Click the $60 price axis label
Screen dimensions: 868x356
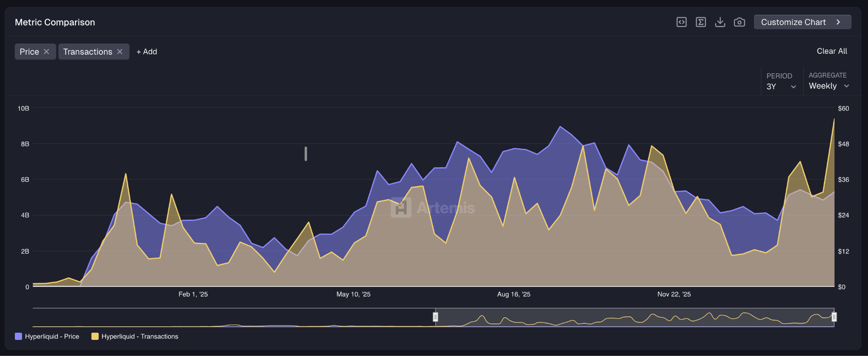click(843, 108)
